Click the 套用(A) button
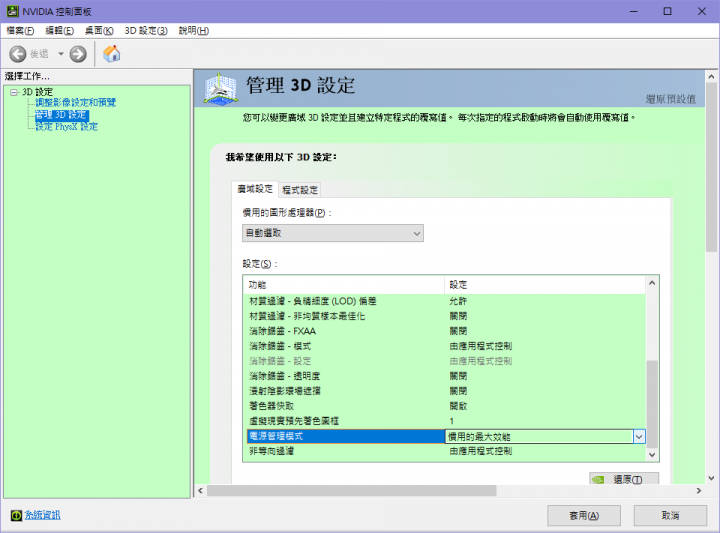 point(584,516)
